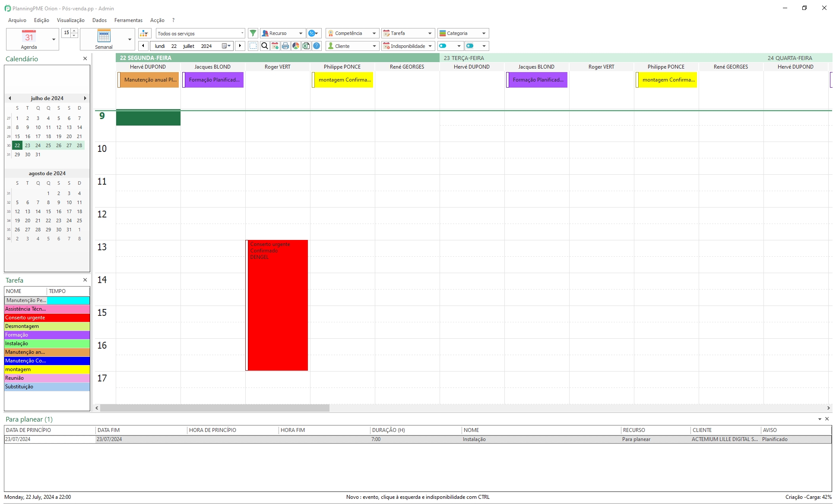Click the blue help question icon
The image size is (836, 504).
[x=317, y=46]
